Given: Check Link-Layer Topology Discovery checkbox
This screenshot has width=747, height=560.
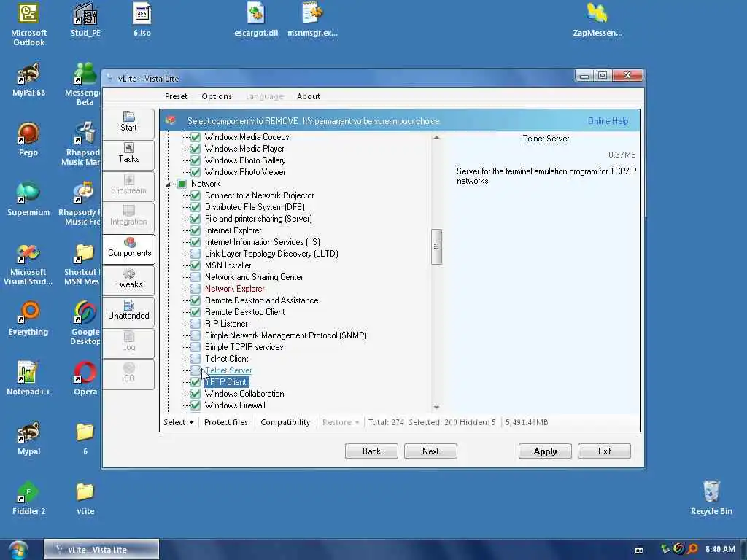Looking at the screenshot, I should (x=196, y=254).
